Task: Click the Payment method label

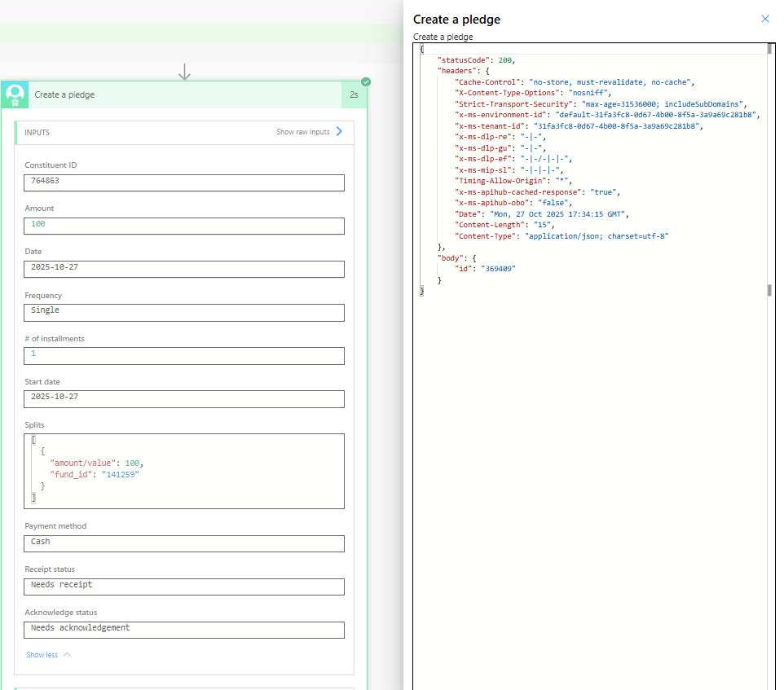Action: [55, 526]
